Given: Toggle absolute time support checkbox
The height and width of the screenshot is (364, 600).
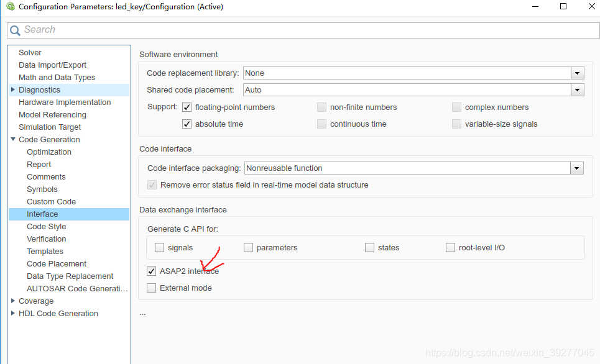Looking at the screenshot, I should 187,124.
